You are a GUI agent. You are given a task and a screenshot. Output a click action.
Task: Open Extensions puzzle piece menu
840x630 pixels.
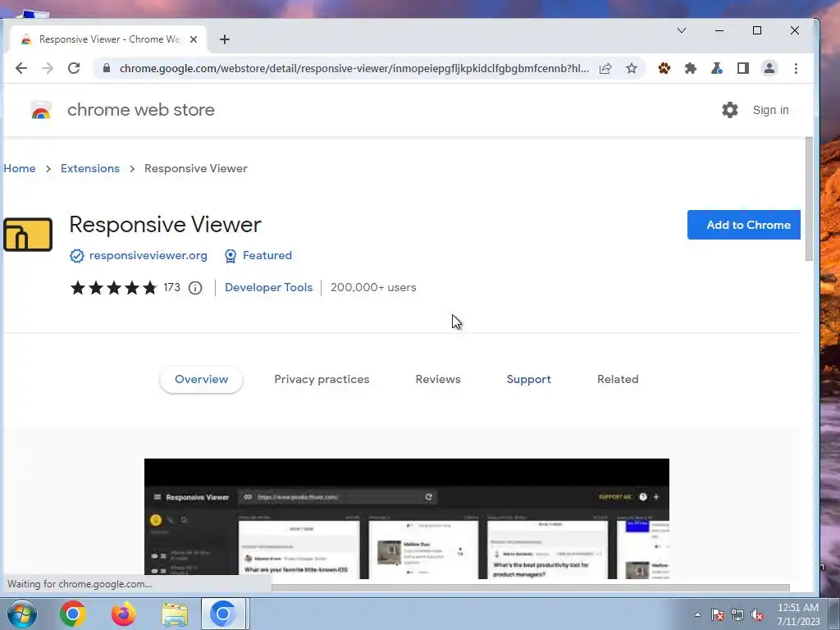tap(691, 68)
